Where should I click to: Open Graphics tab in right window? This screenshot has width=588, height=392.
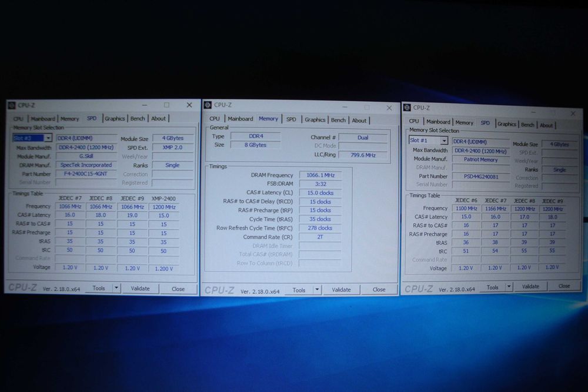pos(507,124)
